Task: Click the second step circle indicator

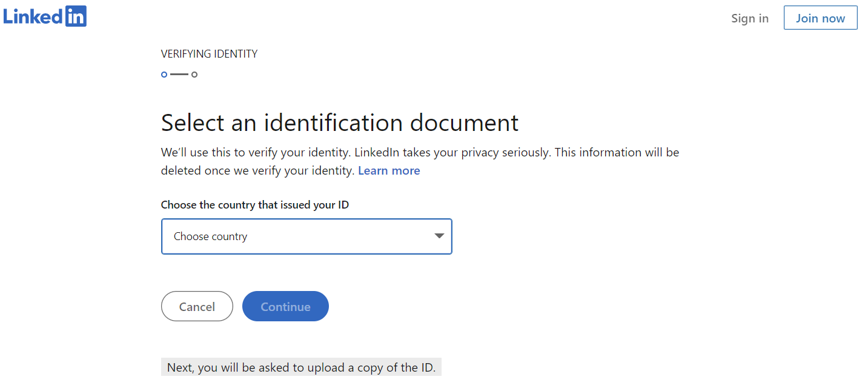Action: [x=194, y=75]
